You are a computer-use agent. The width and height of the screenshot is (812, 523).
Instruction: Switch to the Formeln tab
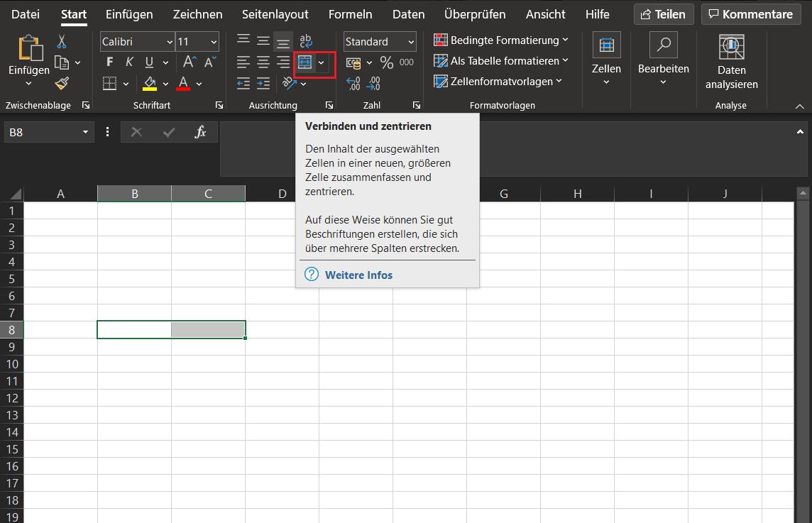pos(350,14)
